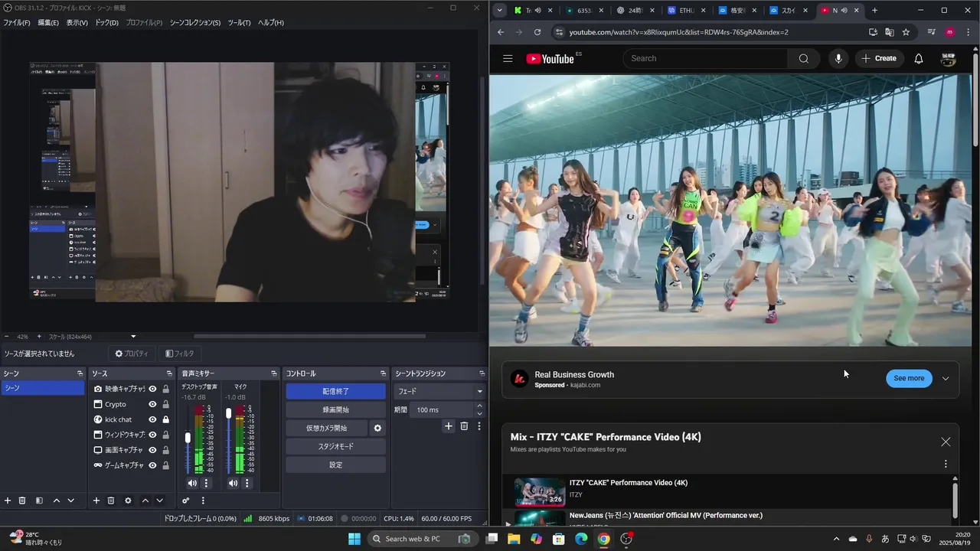Screen dimensions: 980x551
Task: Open source properties gear in Sources panel
Action: [x=128, y=500]
